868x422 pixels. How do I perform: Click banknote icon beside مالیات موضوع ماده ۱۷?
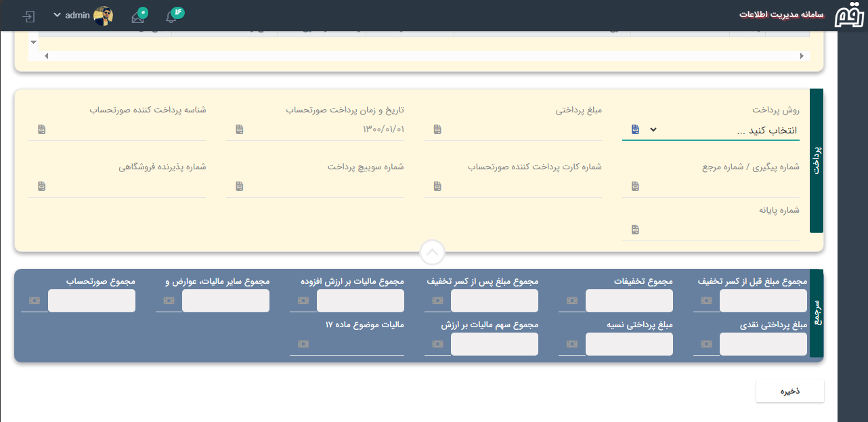click(x=303, y=343)
